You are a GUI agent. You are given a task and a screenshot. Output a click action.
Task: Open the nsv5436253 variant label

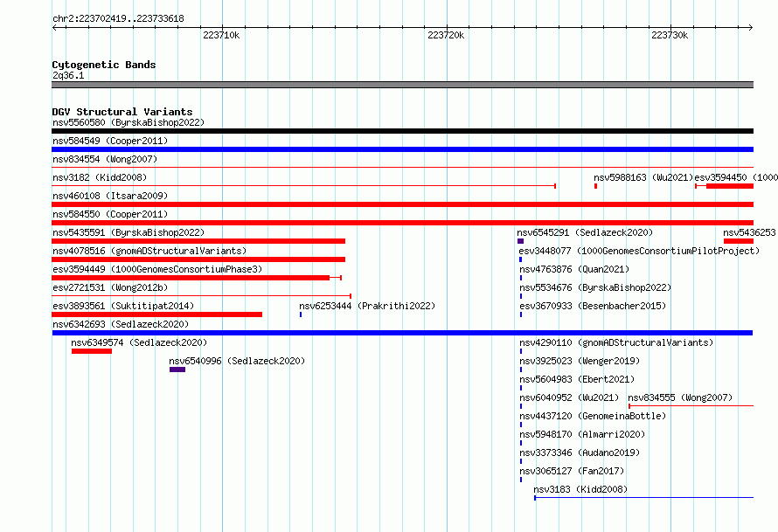(x=750, y=232)
